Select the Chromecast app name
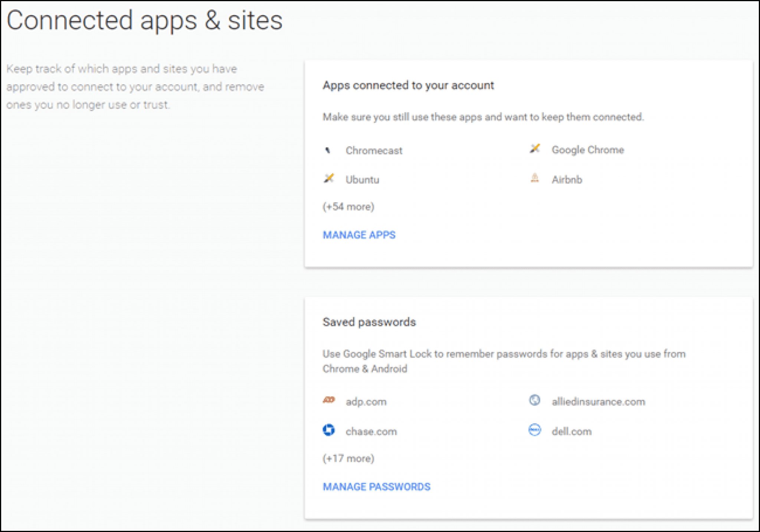The width and height of the screenshot is (760, 532). 374,151
